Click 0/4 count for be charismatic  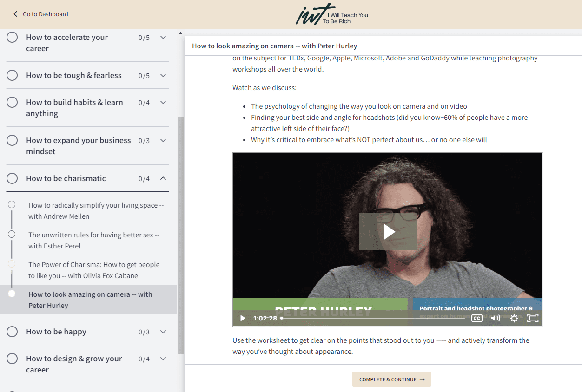click(144, 179)
